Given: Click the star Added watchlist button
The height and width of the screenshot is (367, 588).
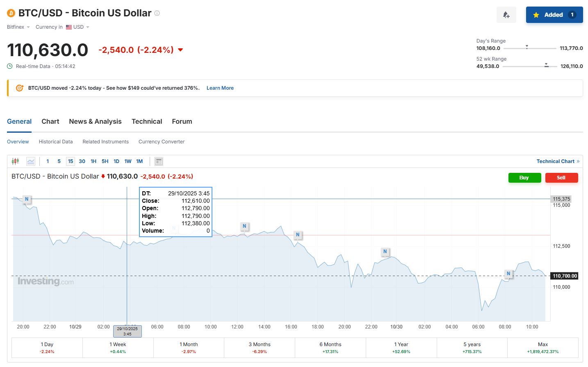Looking at the screenshot, I should 554,15.
